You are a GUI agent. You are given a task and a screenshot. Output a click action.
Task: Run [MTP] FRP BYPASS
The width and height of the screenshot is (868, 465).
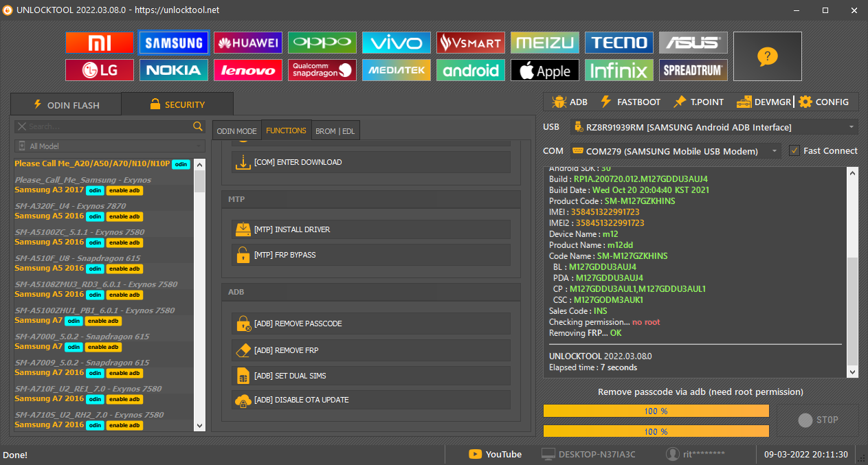370,255
